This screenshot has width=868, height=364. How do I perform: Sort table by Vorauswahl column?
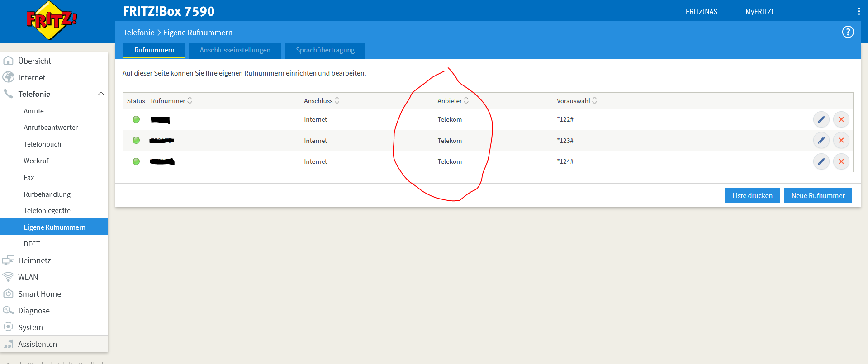coord(594,100)
